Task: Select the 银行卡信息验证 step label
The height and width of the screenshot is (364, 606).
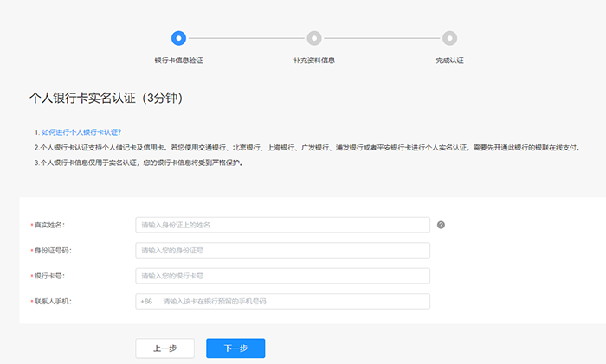Action: tap(178, 61)
